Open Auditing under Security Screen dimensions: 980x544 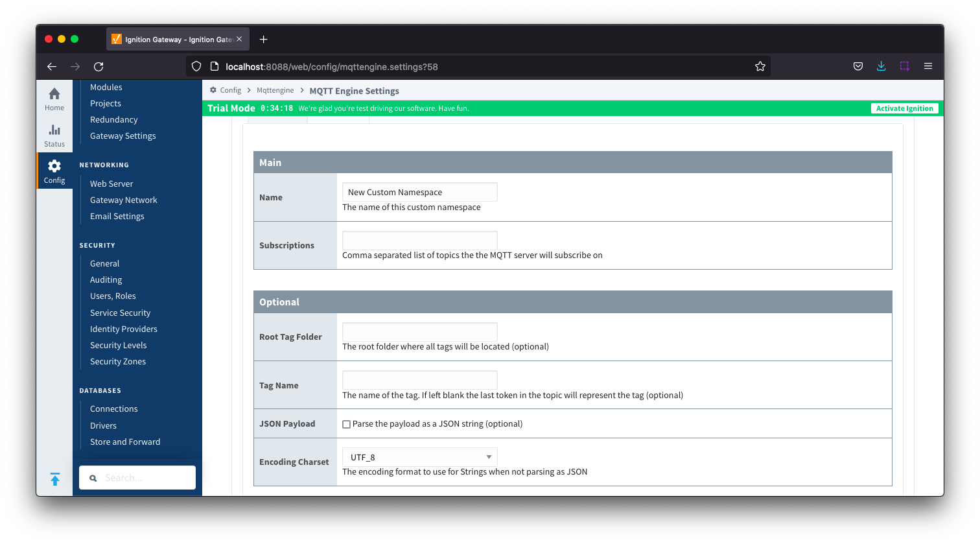coord(106,279)
